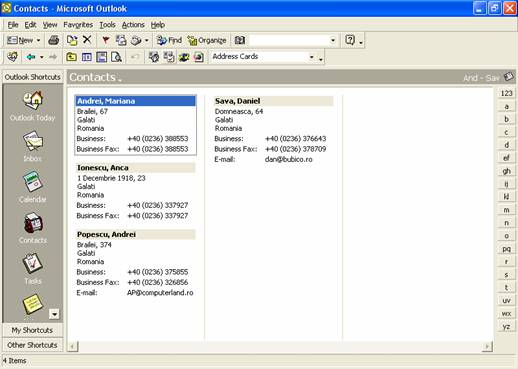Open the Edit menu
The height and width of the screenshot is (369, 518).
click(x=30, y=25)
